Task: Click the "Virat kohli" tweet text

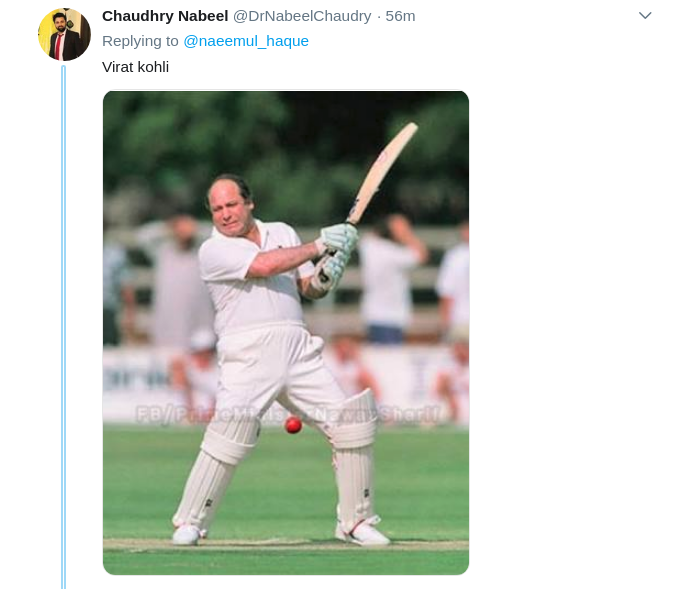Action: 136,67
